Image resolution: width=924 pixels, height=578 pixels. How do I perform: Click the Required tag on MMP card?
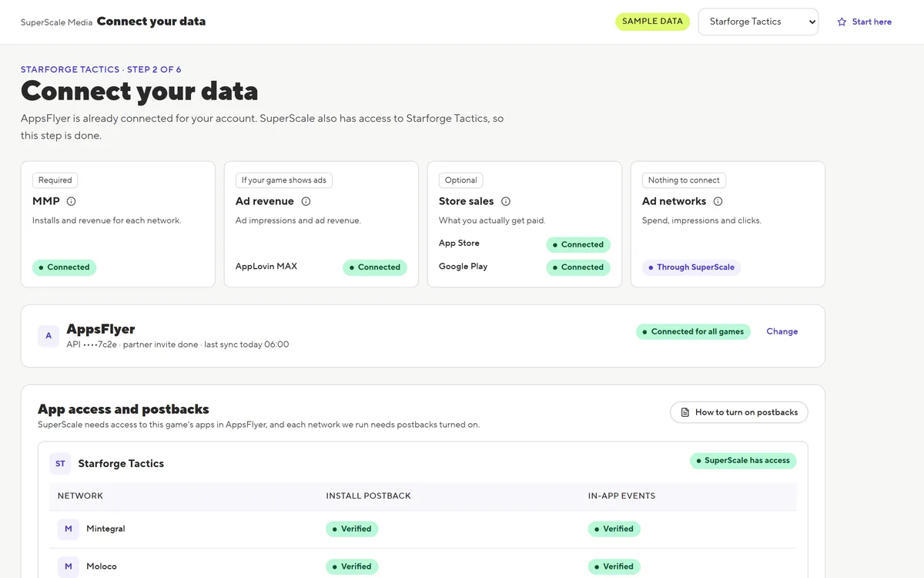[55, 180]
